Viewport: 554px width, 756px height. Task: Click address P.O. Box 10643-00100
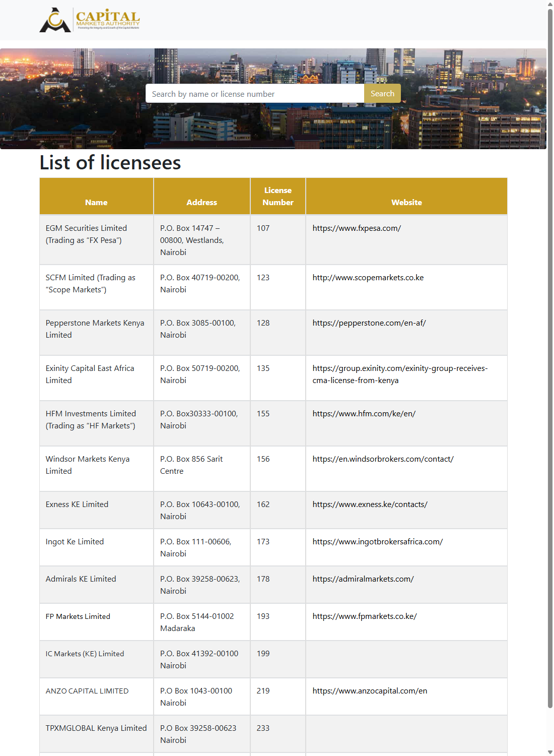click(200, 511)
